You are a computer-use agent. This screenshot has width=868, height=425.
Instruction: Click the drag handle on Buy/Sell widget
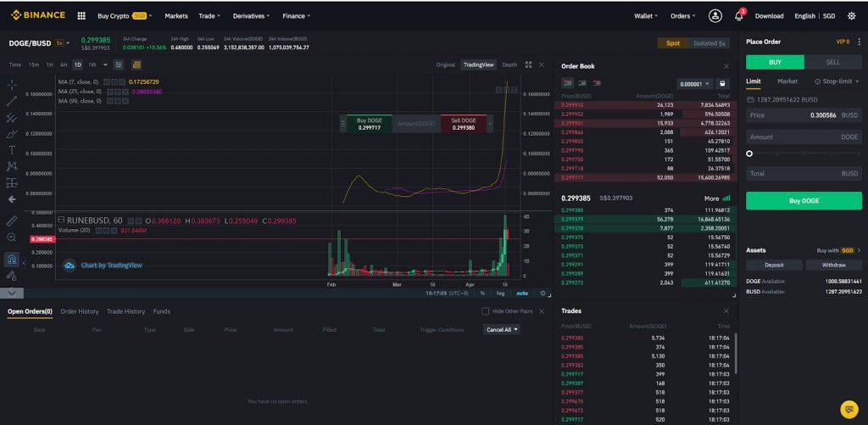click(343, 124)
